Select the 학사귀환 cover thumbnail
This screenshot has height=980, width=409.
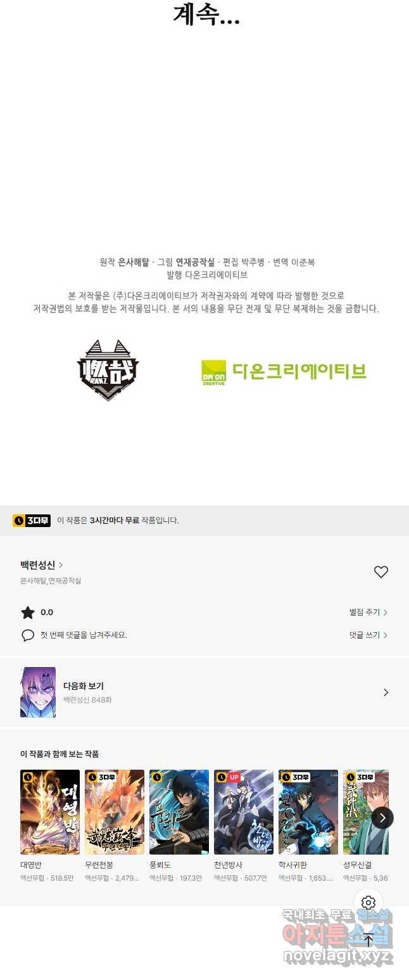[308, 812]
